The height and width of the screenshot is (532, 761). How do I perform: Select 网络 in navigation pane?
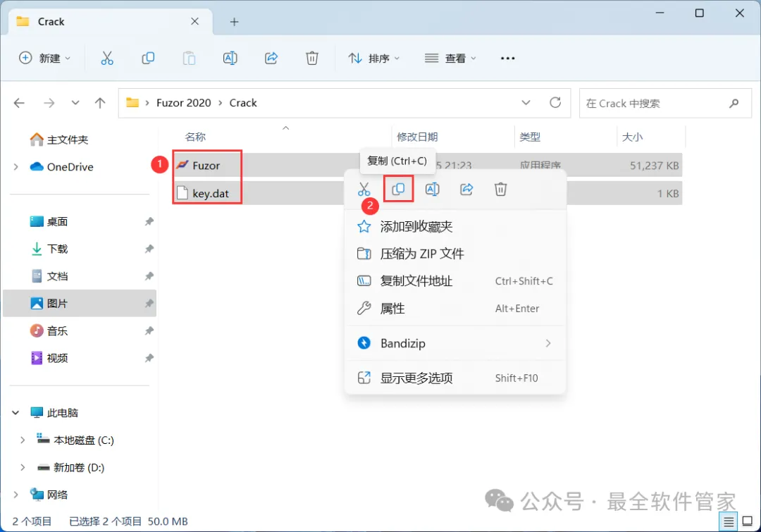57,495
